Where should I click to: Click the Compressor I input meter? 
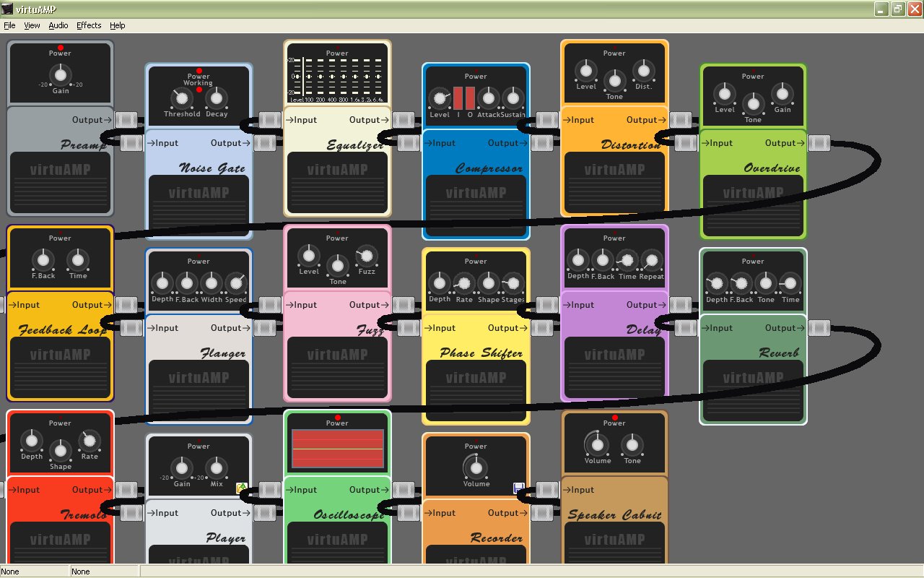pyautogui.click(x=458, y=98)
